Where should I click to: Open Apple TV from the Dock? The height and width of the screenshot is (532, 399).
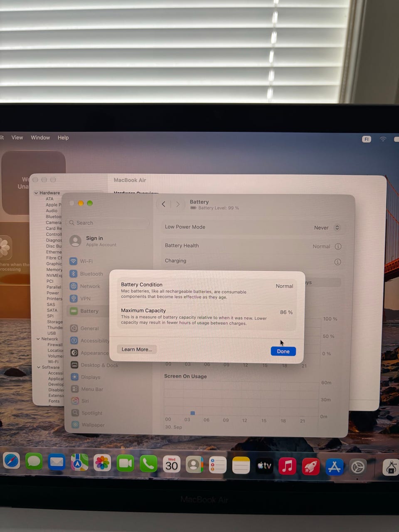coord(264,466)
